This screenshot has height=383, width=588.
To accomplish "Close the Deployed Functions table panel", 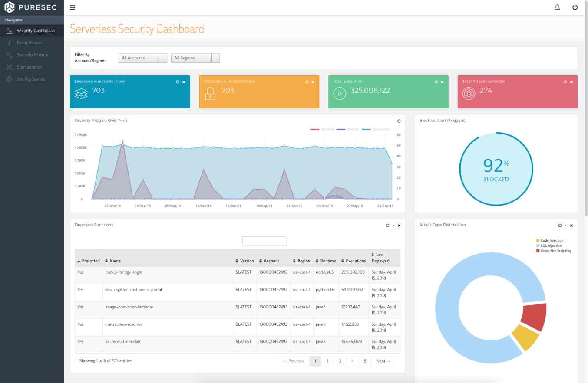I will pos(399,226).
